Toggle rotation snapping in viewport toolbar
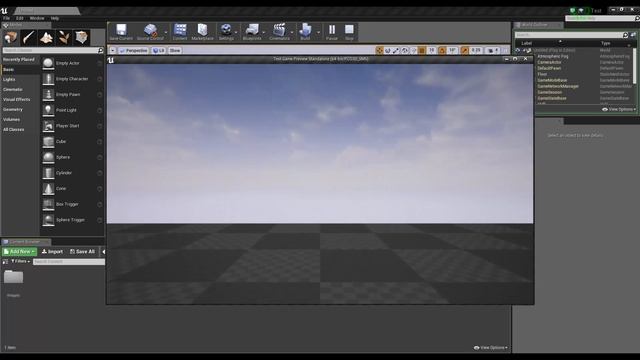 pyautogui.click(x=442, y=51)
